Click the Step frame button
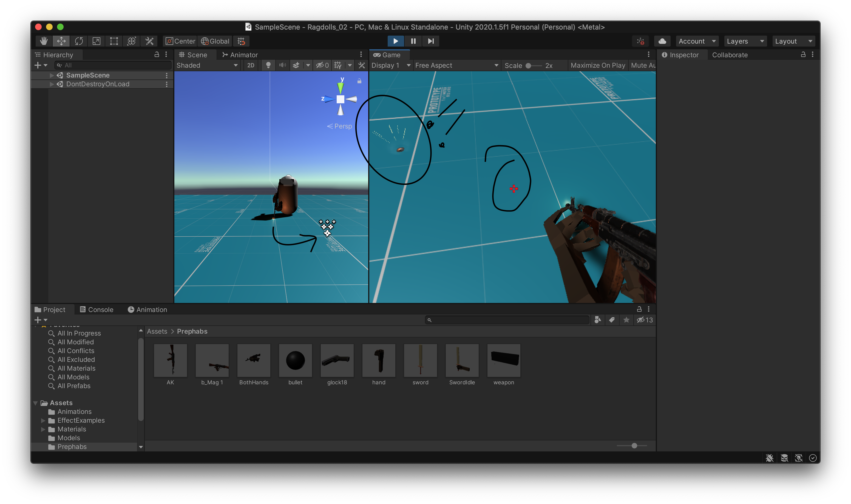This screenshot has width=851, height=504. [x=431, y=41]
